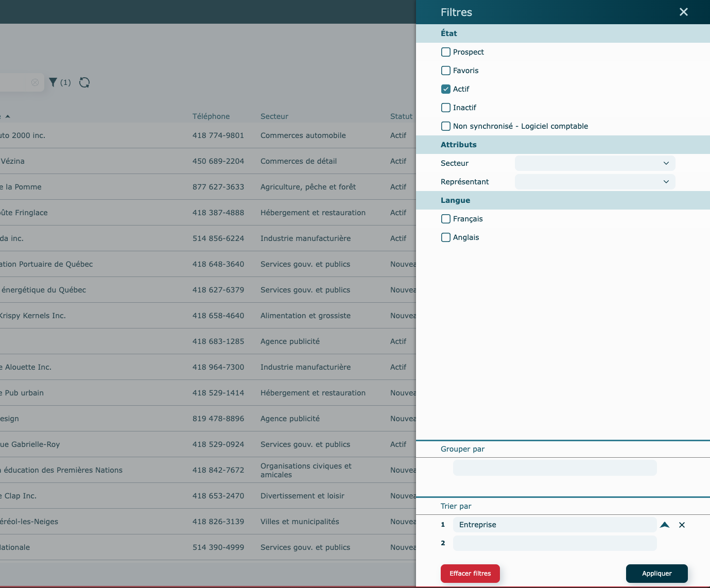Click the second Trier par field
This screenshot has height=588, width=710.
[555, 543]
